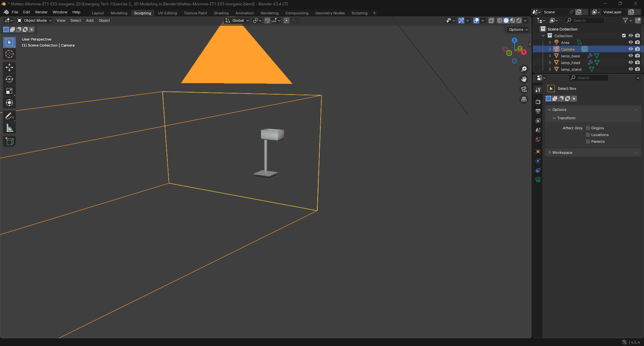Select the Cursor tool
This screenshot has height=346, width=644.
(9, 54)
